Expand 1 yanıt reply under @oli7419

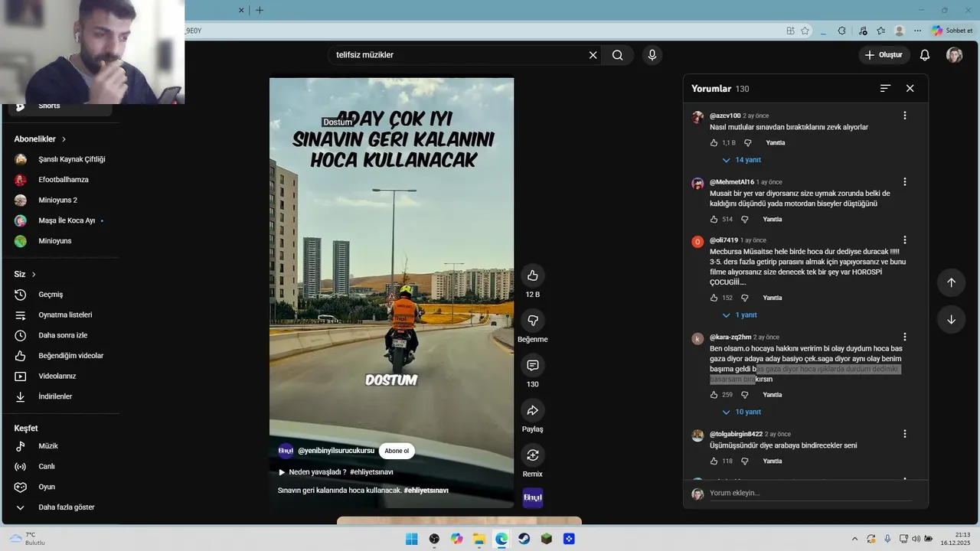pyautogui.click(x=740, y=315)
